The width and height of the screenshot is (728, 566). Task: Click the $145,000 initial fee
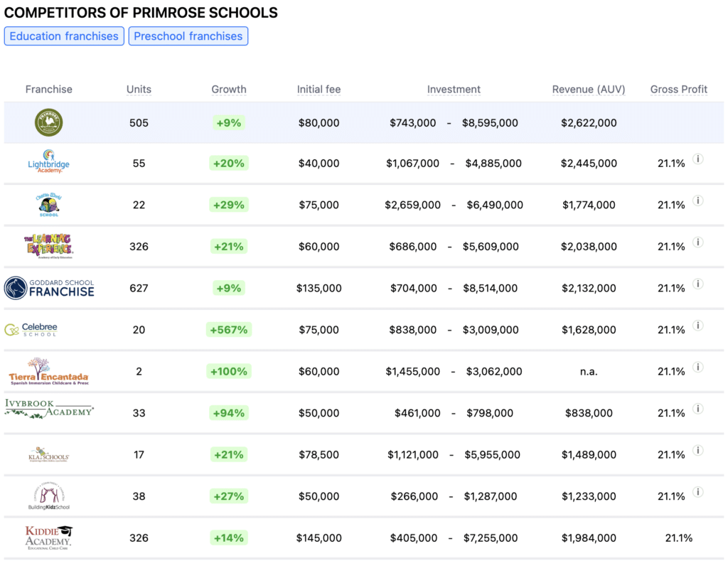(x=319, y=538)
